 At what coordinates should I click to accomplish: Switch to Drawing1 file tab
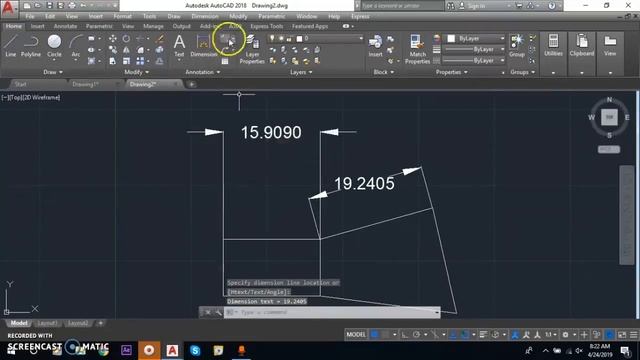coord(85,84)
